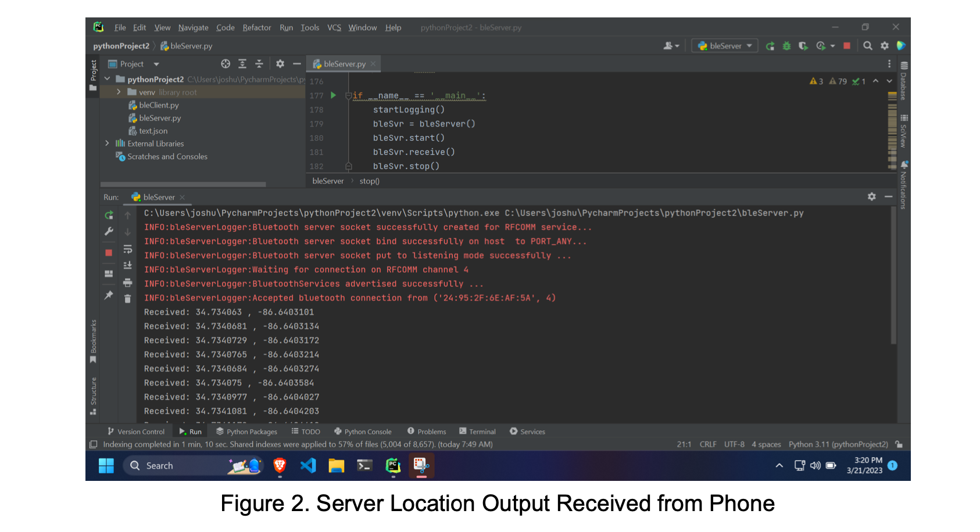Open Search Everywhere with the magnifier icon

[867, 45]
